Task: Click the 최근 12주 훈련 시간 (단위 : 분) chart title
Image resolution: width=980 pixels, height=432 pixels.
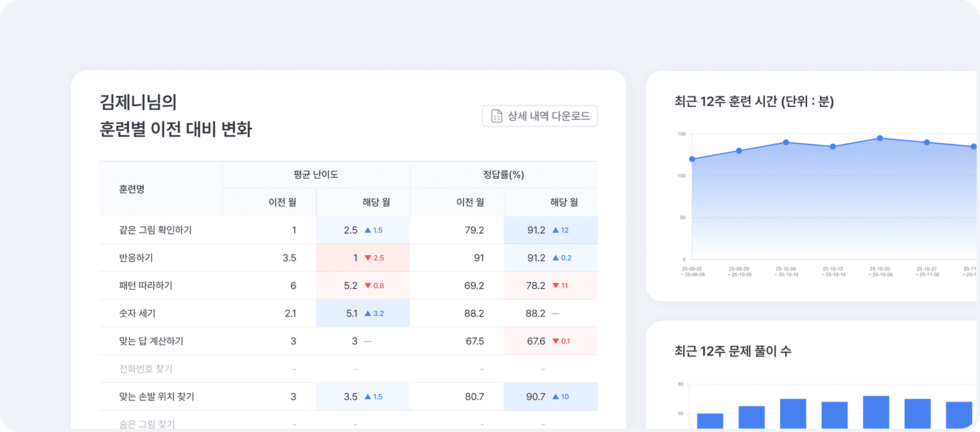Action: (x=754, y=101)
